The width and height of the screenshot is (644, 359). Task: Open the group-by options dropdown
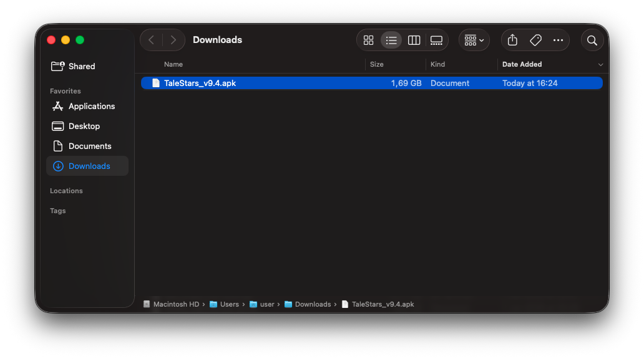click(474, 41)
